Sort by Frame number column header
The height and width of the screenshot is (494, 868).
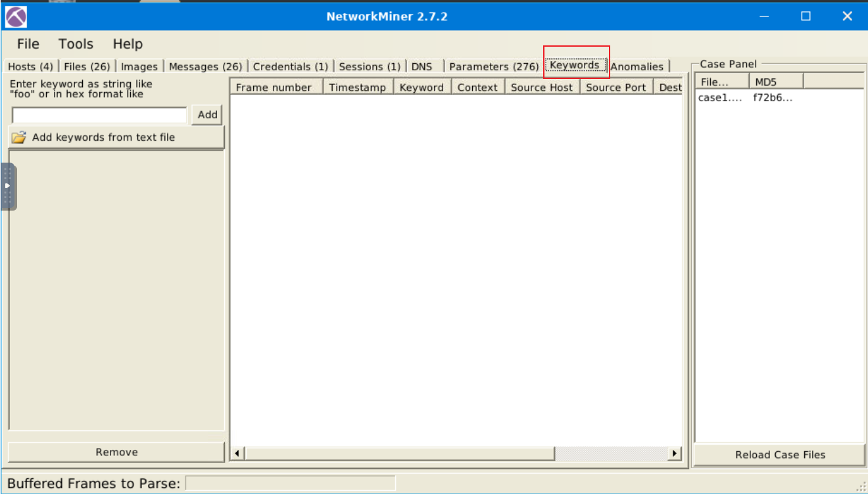pos(276,87)
